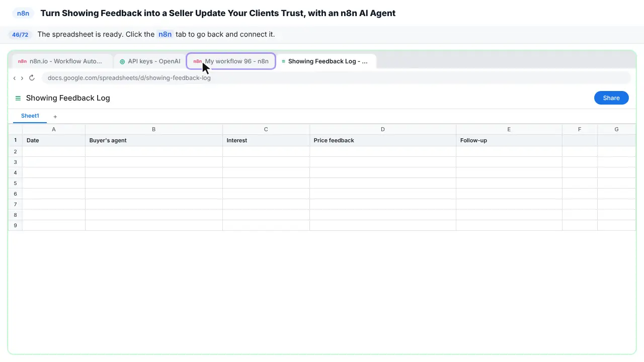Click the "Interest" header cell
644x362 pixels.
266,140
